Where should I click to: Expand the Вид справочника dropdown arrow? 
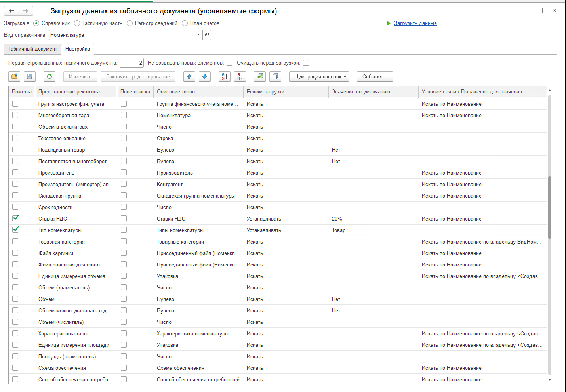(198, 35)
